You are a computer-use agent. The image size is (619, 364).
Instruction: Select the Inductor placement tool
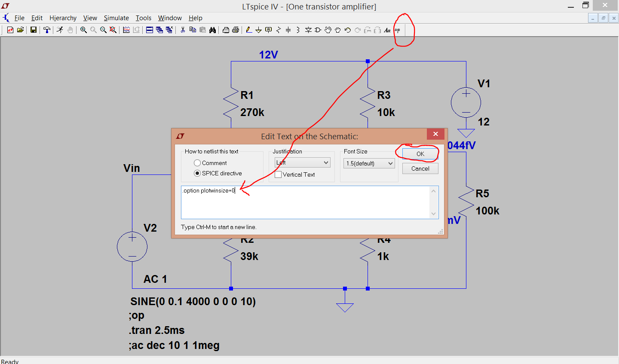tap(298, 30)
